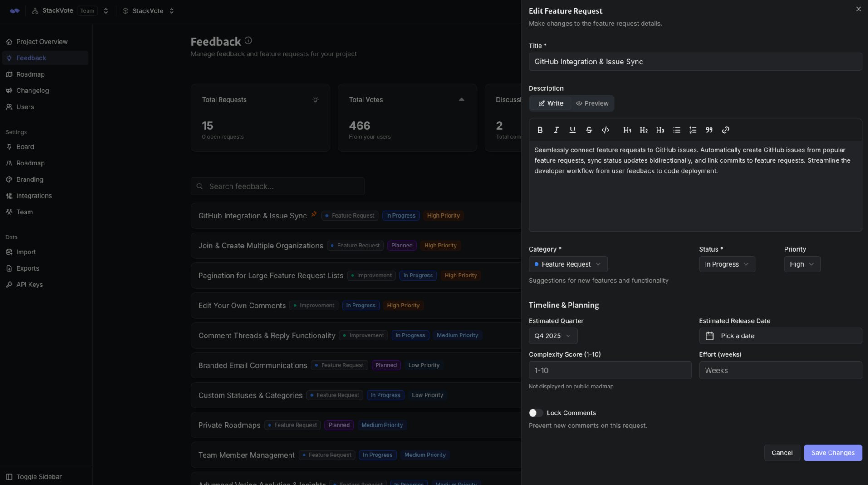This screenshot has height=485, width=868.
Task: Click the upvote arrow icon in Total Votes card
Action: point(461,100)
